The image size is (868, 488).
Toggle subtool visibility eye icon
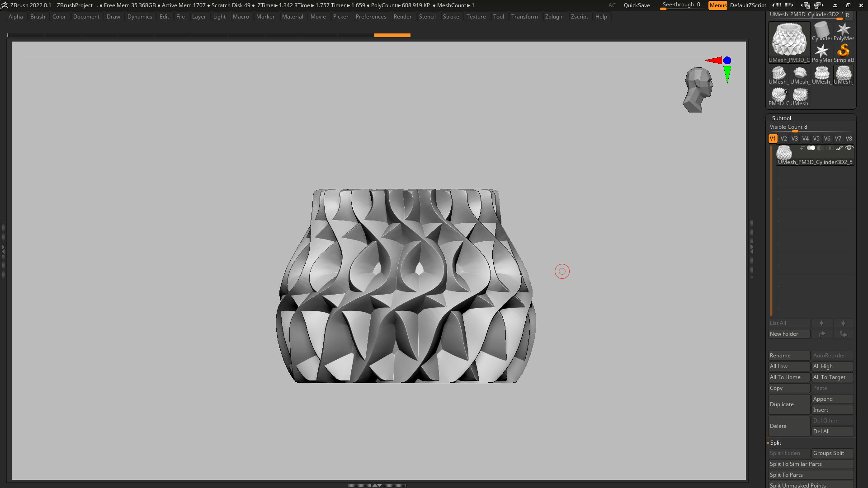(849, 148)
